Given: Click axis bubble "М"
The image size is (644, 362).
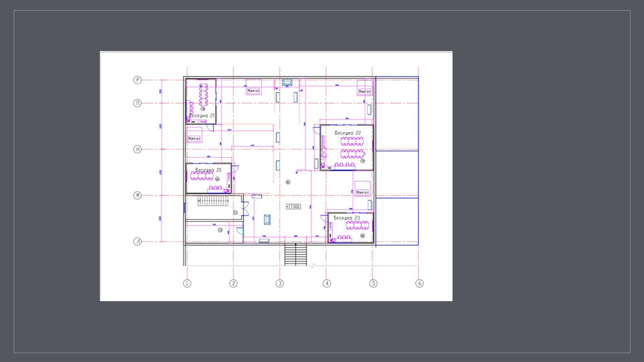Looking at the screenshot, I should 138,195.
